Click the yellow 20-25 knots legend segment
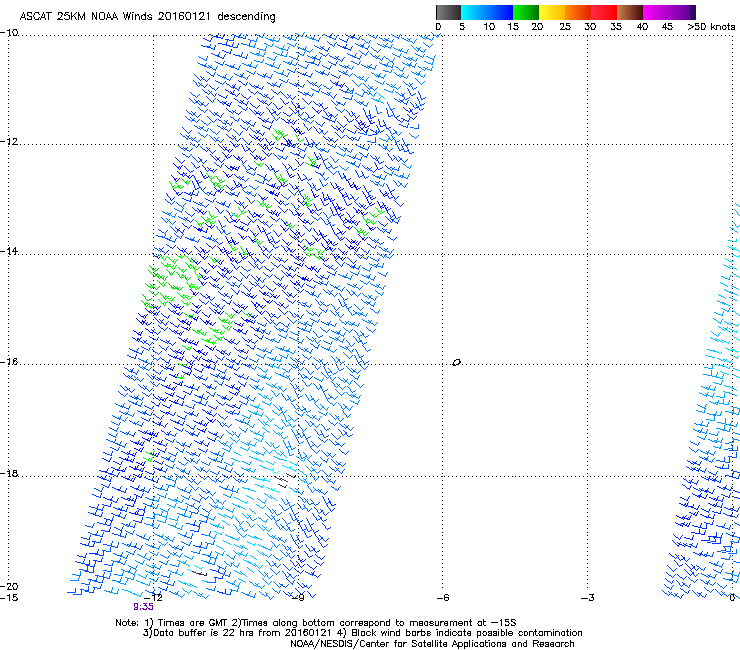The image size is (740, 650). (552, 12)
